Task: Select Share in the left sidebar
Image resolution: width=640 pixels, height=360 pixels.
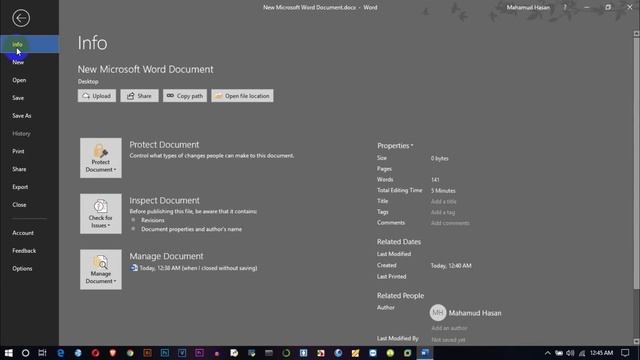Action: (29, 169)
